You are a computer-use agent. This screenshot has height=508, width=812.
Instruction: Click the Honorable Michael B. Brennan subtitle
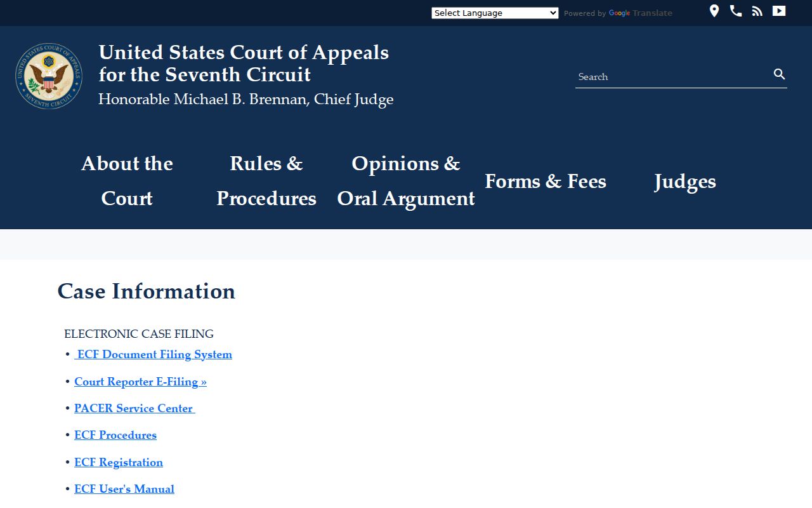pyautogui.click(x=246, y=99)
